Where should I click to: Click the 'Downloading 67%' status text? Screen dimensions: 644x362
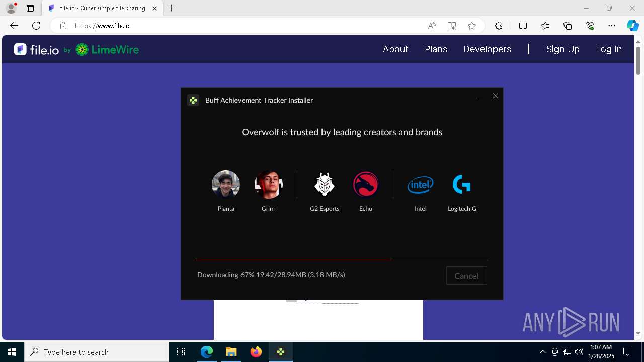click(x=271, y=275)
